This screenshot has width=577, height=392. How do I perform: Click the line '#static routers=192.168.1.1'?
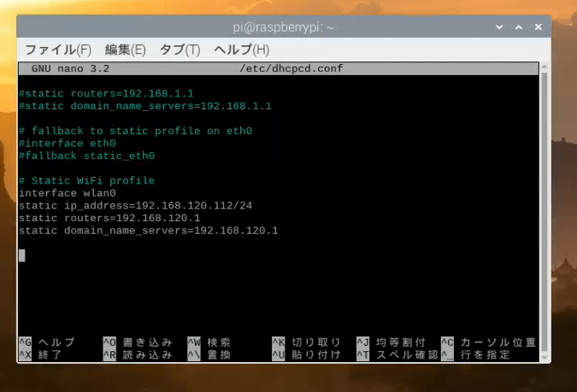pos(106,93)
